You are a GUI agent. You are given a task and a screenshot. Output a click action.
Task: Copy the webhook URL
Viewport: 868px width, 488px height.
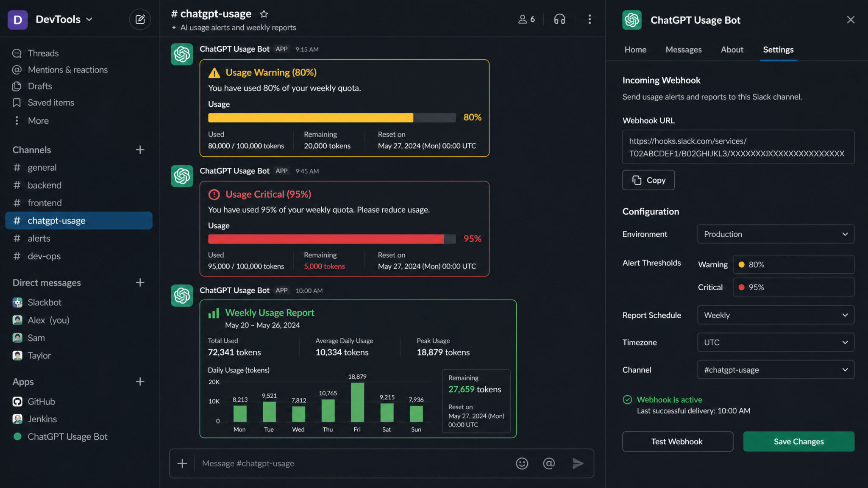pyautogui.click(x=648, y=180)
